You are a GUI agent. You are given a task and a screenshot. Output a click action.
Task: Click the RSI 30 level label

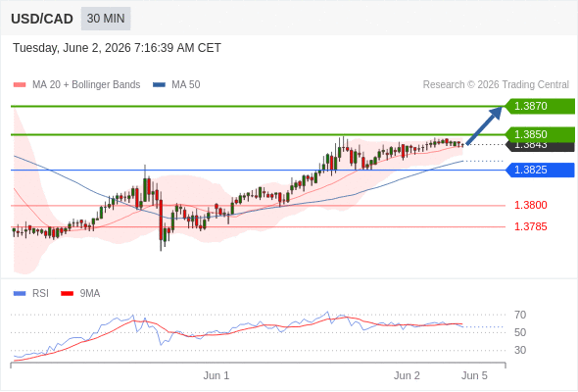tap(520, 350)
